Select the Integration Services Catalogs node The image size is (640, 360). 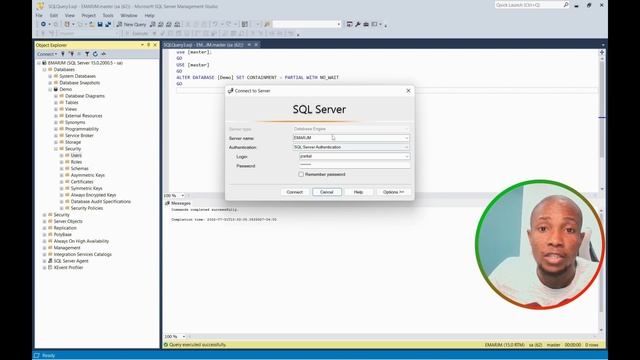[x=82, y=254]
